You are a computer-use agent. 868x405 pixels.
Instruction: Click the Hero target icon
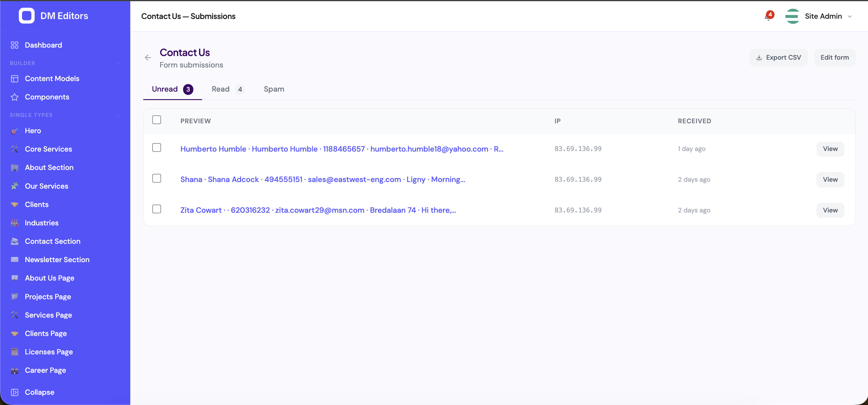click(14, 130)
